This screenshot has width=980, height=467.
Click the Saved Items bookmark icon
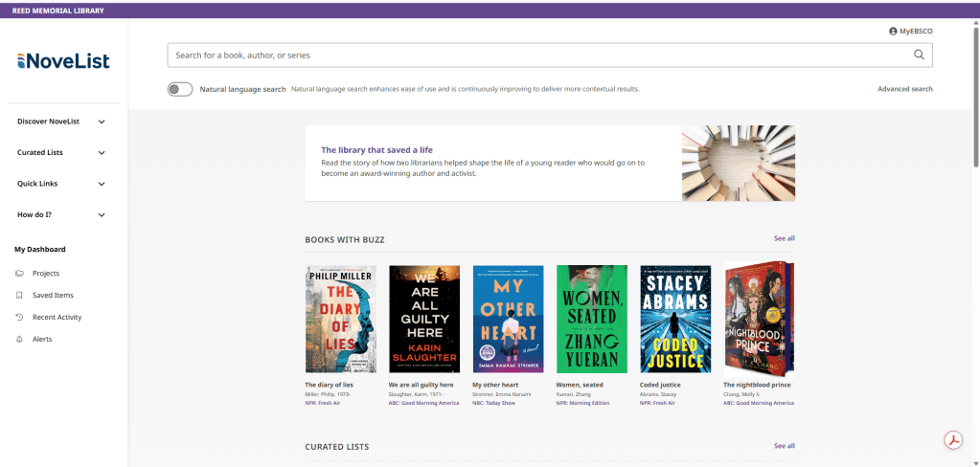coord(20,296)
